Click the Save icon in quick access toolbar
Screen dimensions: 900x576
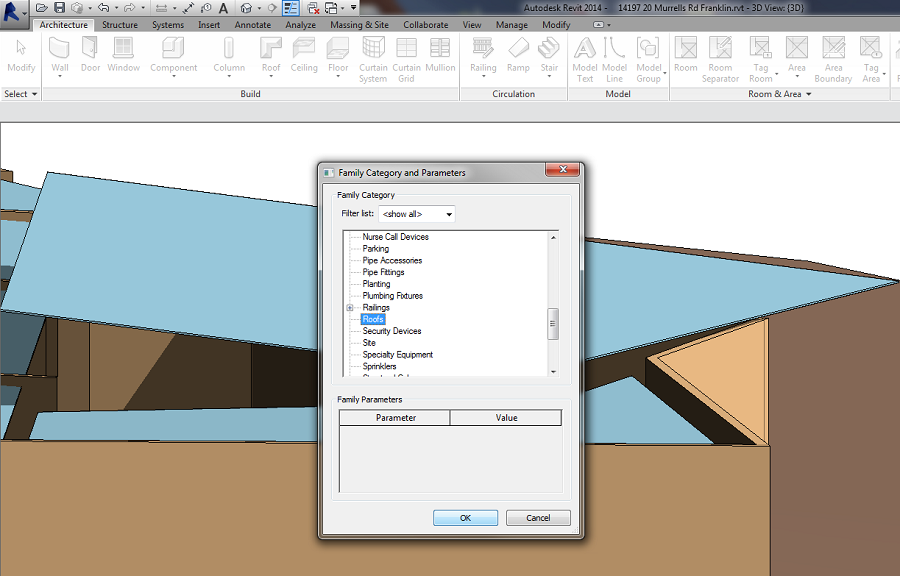click(59, 8)
